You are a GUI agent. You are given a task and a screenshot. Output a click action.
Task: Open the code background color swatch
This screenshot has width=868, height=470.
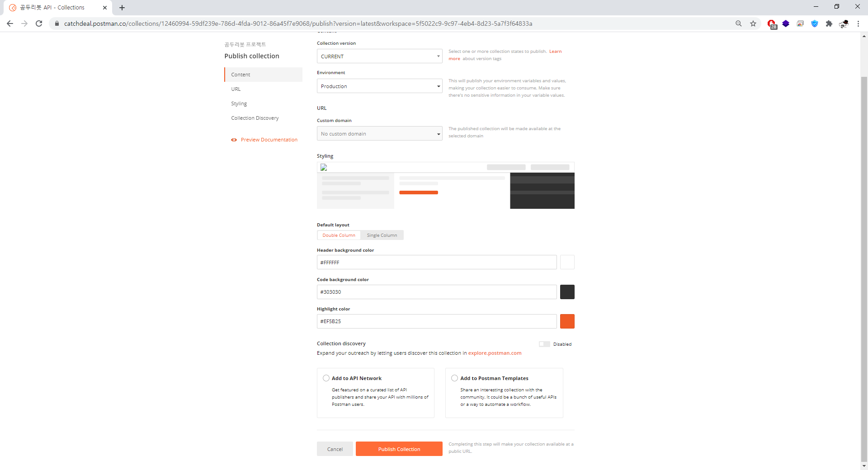point(567,292)
